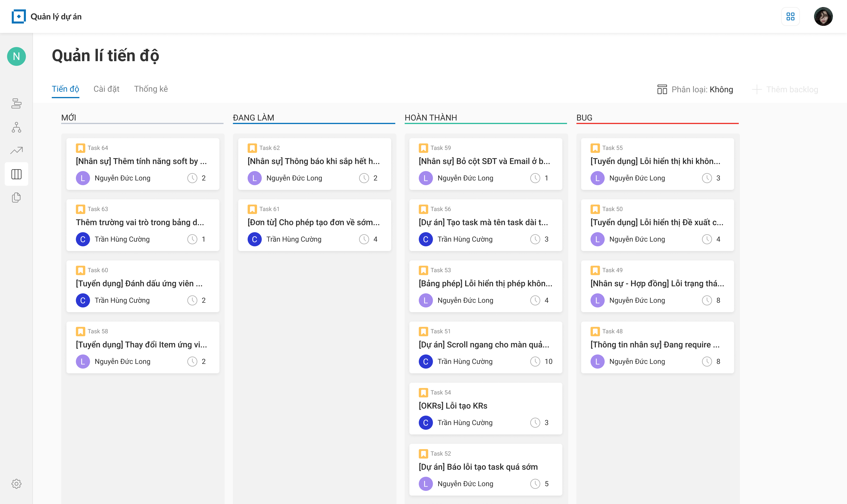Viewport: 847px width, 504px height.
Task: Open Task 62 Thông báo khi sắp hết title
Action: 314,161
